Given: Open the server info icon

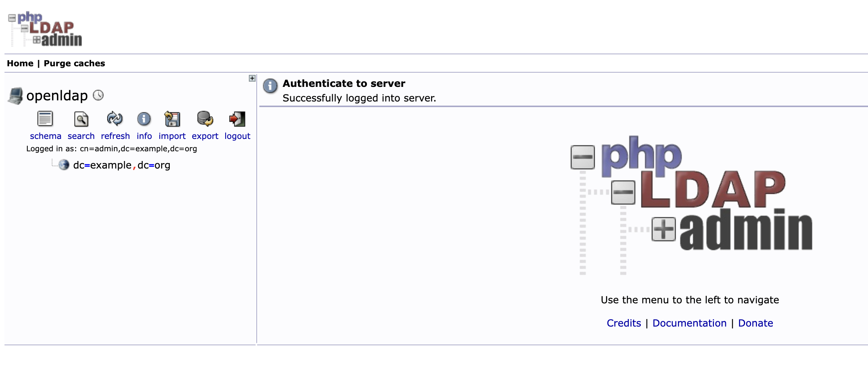Looking at the screenshot, I should (144, 119).
